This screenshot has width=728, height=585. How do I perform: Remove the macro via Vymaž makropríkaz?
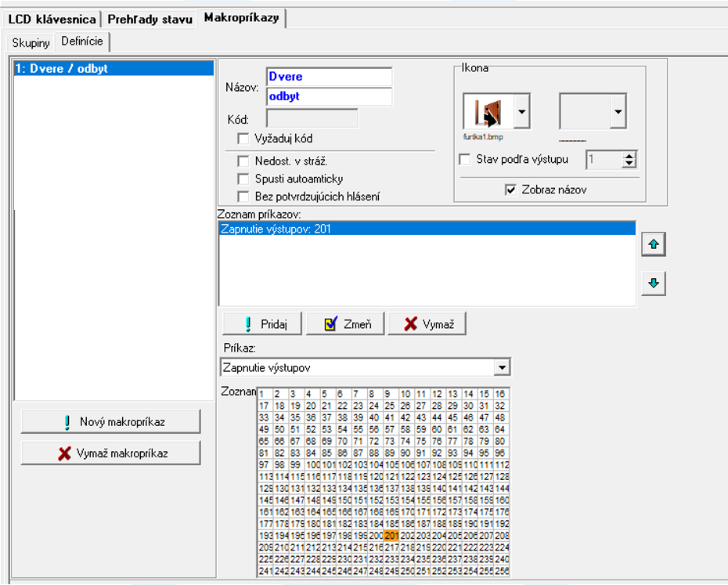(111, 453)
